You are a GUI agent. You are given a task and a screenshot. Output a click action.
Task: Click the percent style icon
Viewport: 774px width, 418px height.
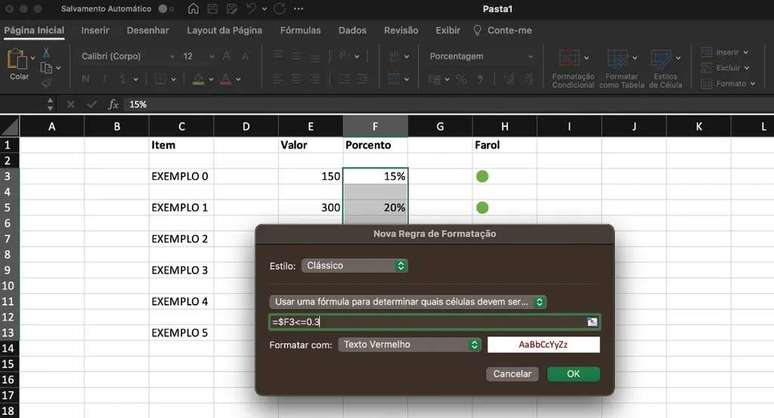(461, 79)
